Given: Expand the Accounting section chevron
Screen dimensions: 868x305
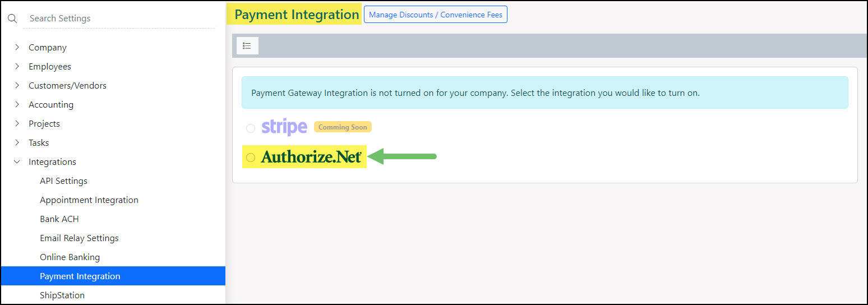Looking at the screenshot, I should coord(17,105).
